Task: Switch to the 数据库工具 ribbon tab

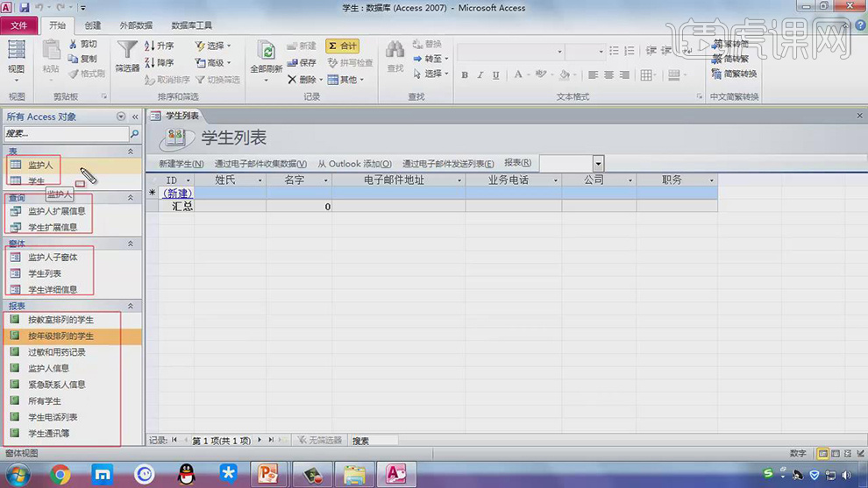Action: point(191,25)
